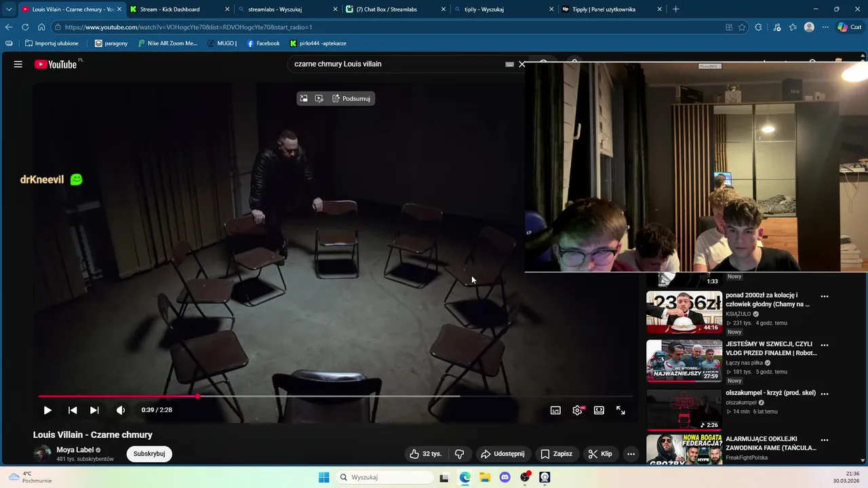868x488 pixels.
Task: Open 'JESTEŚMY W SZWECJI' video thumbnail
Action: pos(684,361)
